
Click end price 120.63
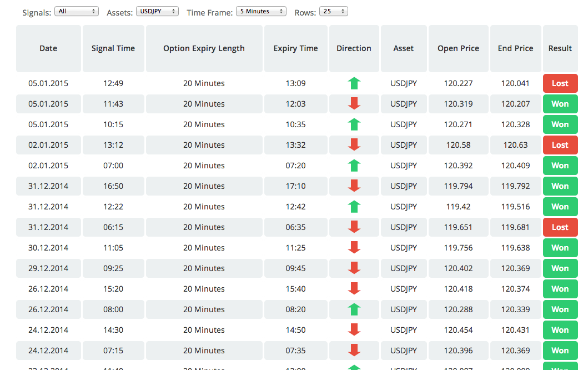click(x=516, y=145)
